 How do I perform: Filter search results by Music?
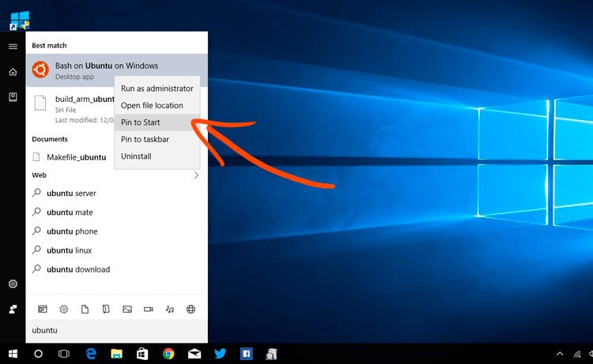(x=170, y=310)
